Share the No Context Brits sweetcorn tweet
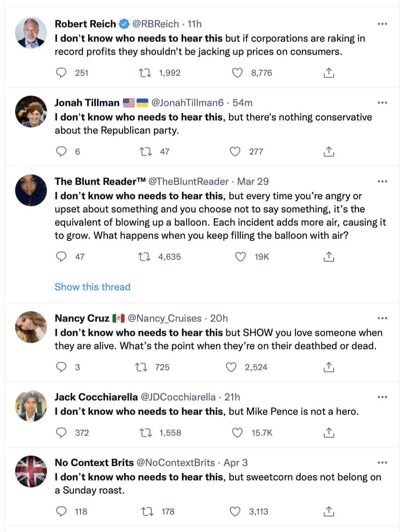The image size is (405, 532). (328, 512)
